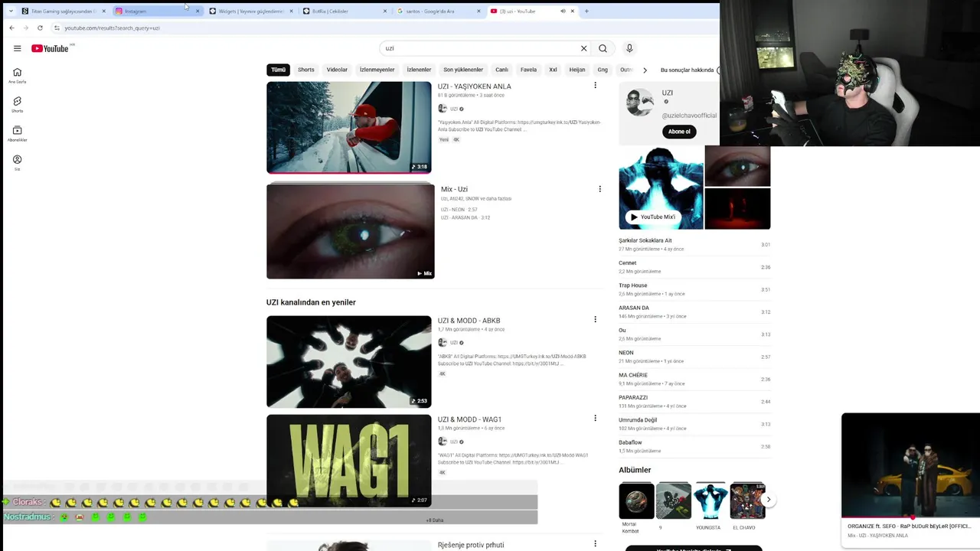Viewport: 980px width, 551px height.
Task: Open Abonelikler in the left sidebar
Action: (x=17, y=134)
